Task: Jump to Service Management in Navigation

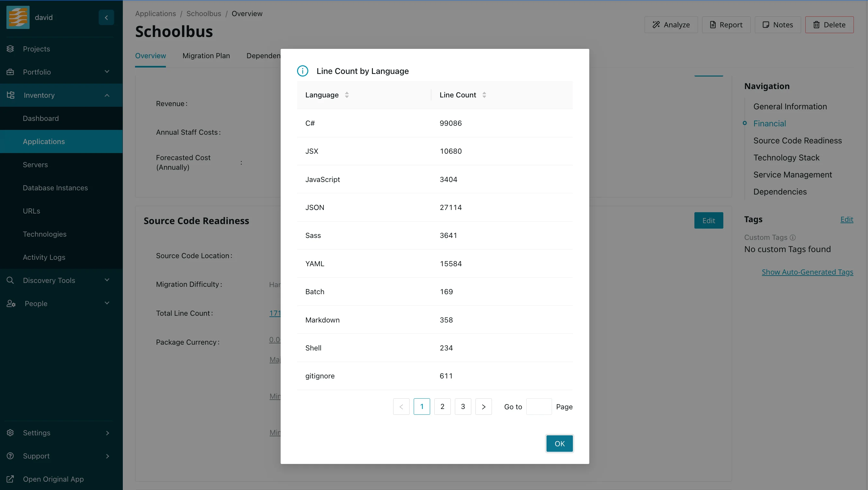Action: click(792, 175)
